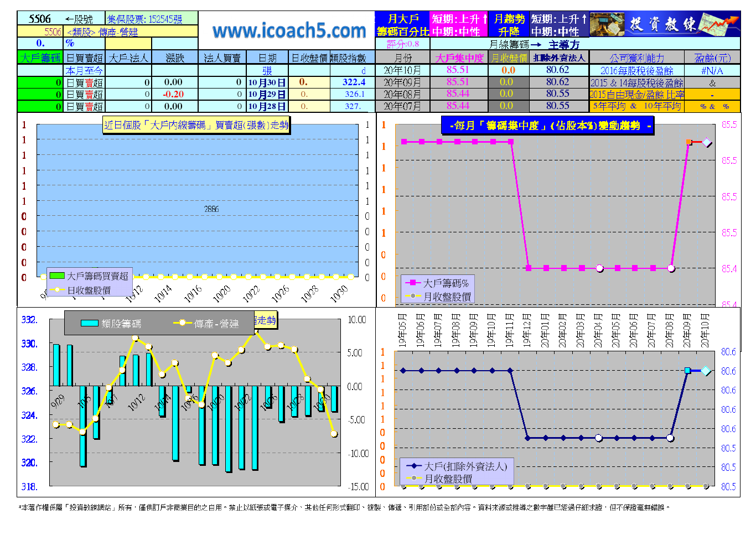Select the 20年10月 month row cell
This screenshot has width=756, height=535.
(402, 70)
